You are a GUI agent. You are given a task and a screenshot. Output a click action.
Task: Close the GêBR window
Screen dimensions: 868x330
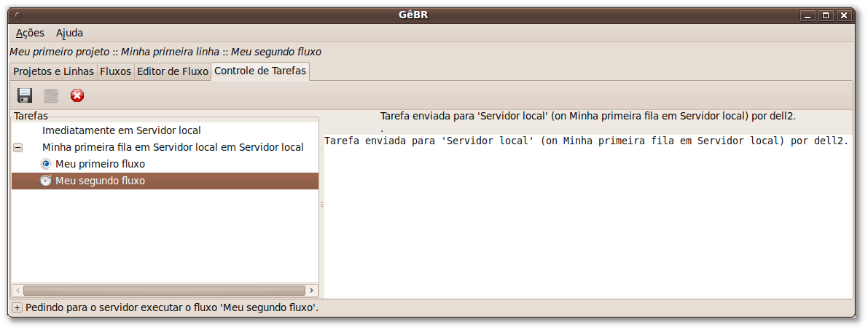pyautogui.click(x=844, y=15)
